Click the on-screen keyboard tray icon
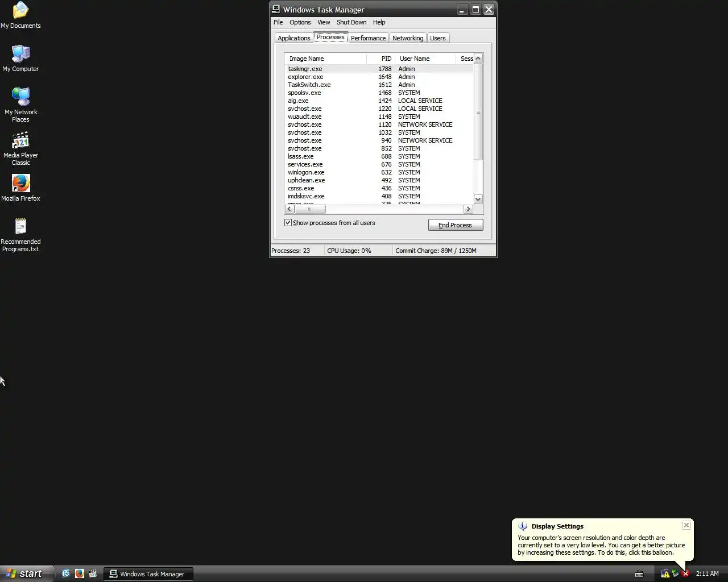 coord(639,573)
